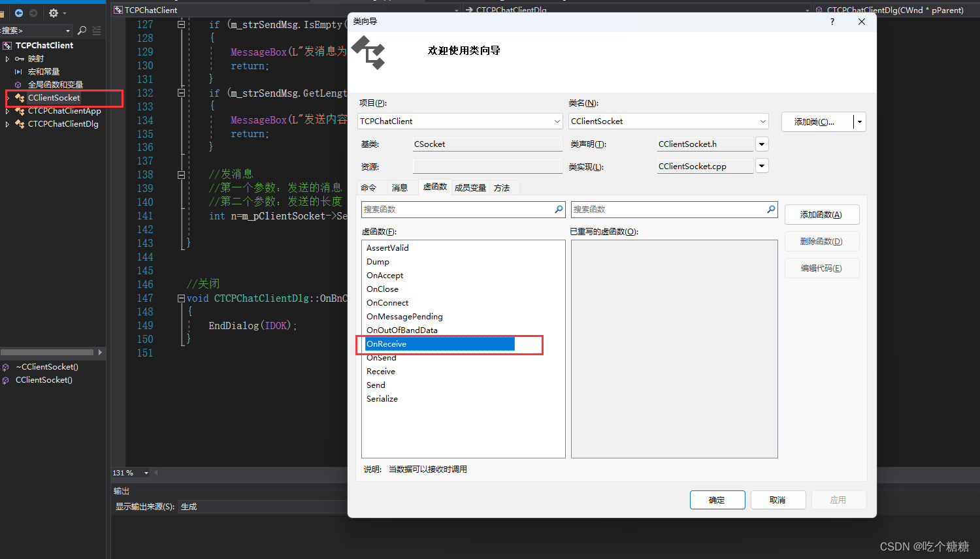Image resolution: width=980 pixels, height=559 pixels.
Task: Click the 宏和常量 macro icon
Action: (19, 72)
